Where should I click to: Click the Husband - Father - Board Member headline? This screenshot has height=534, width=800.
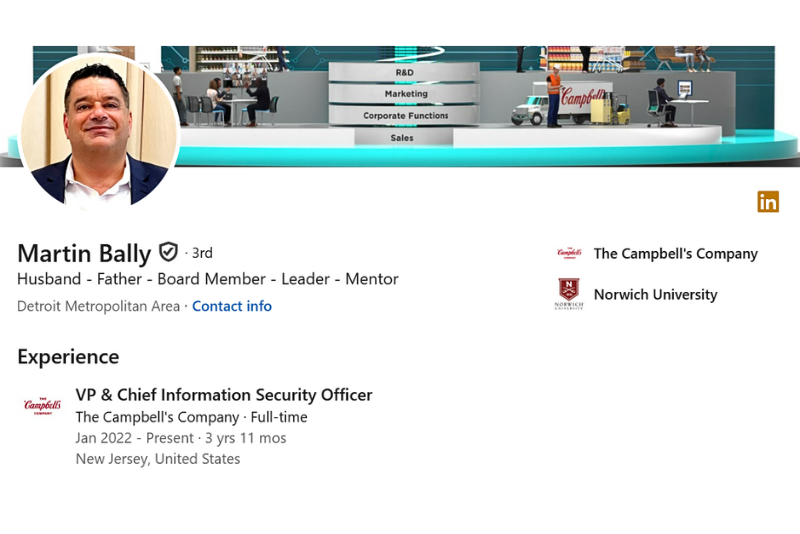pos(208,279)
